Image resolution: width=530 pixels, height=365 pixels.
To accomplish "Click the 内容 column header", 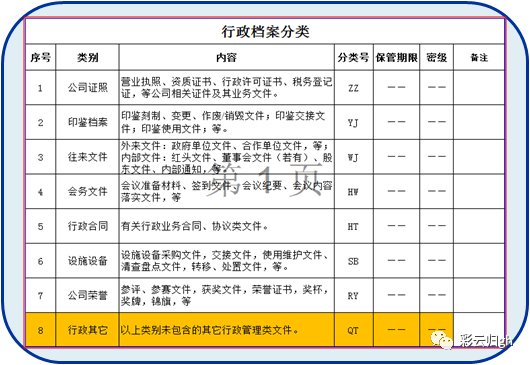I will tap(227, 57).
